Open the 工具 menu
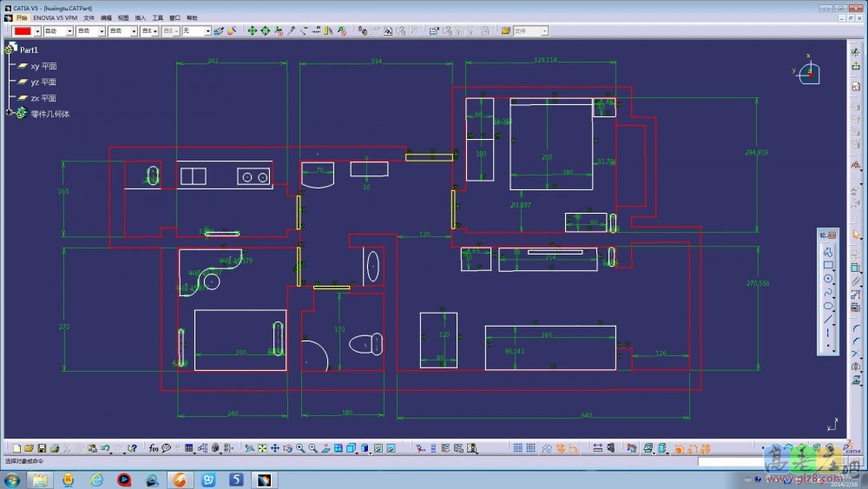Screen dimensions: 868x489 (x=157, y=17)
